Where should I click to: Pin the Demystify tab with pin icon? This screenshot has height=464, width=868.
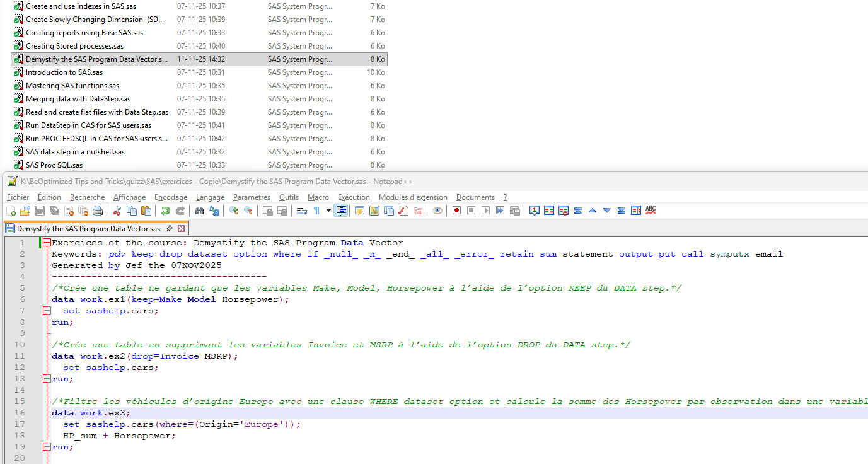pos(169,228)
